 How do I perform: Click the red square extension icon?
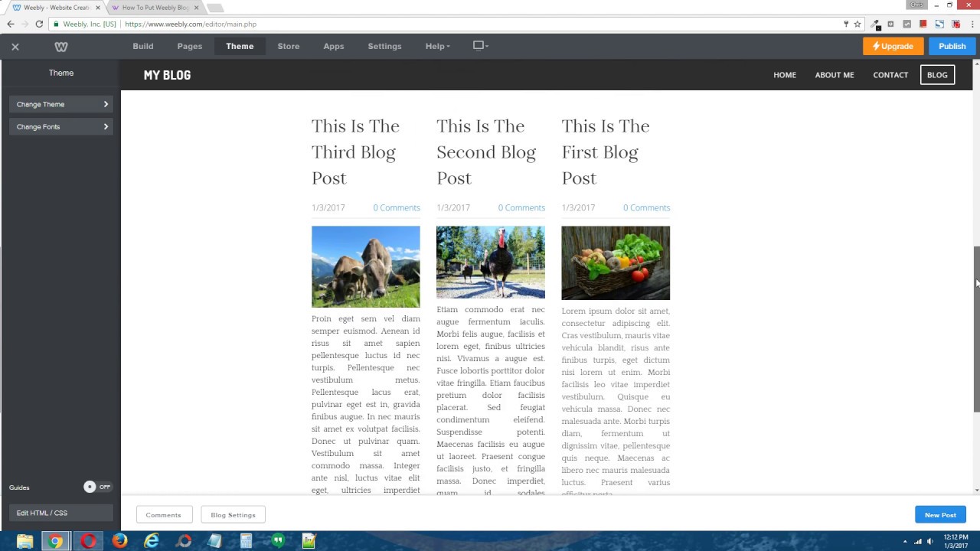[x=923, y=24]
